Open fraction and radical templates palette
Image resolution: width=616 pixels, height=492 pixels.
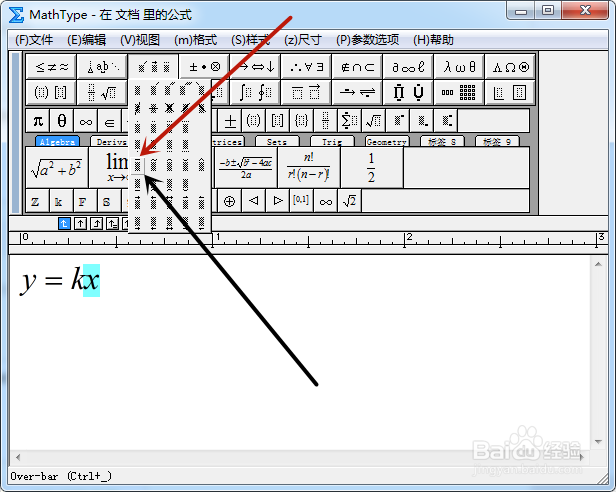pos(103,93)
